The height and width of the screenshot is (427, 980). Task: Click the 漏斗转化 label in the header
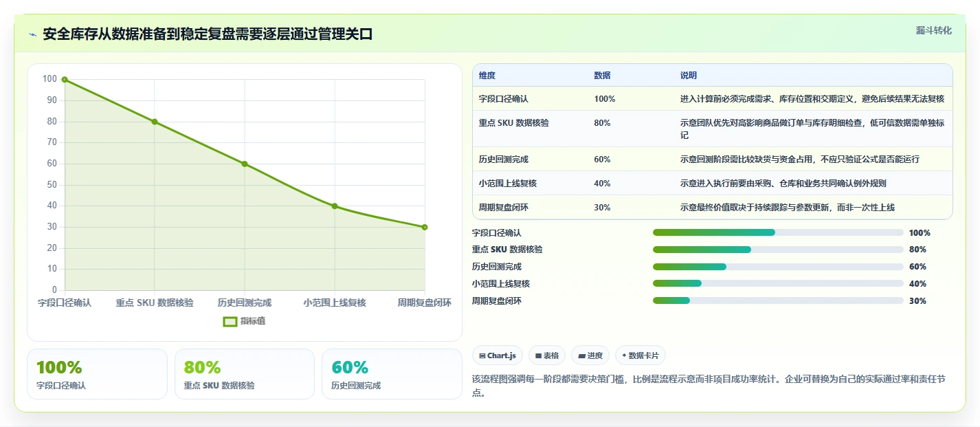coord(934,30)
